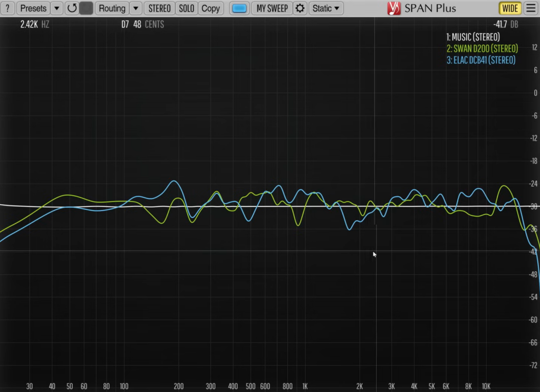Click the circular reset arrow icon

tap(72, 8)
